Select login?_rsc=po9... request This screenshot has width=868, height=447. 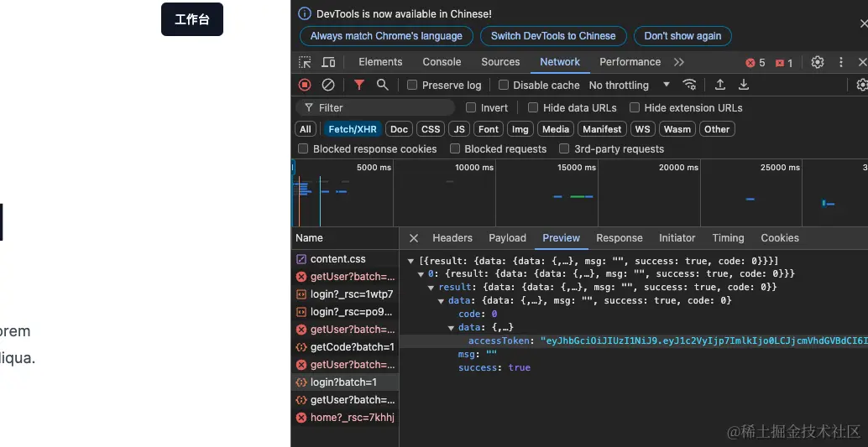345,311
